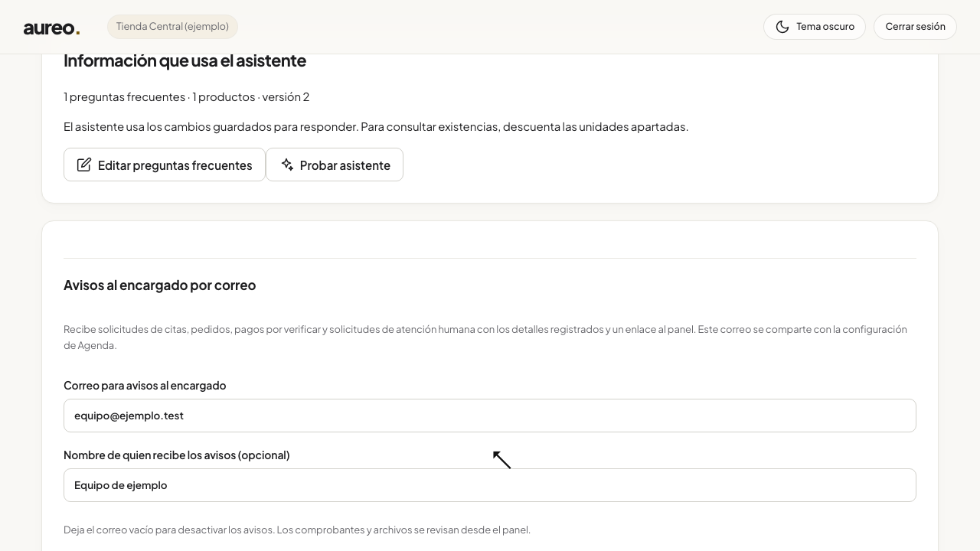Image resolution: width=980 pixels, height=551 pixels.
Task: Click the label Nombre de quien recibe los avisos (opcional)
Action: point(177,455)
